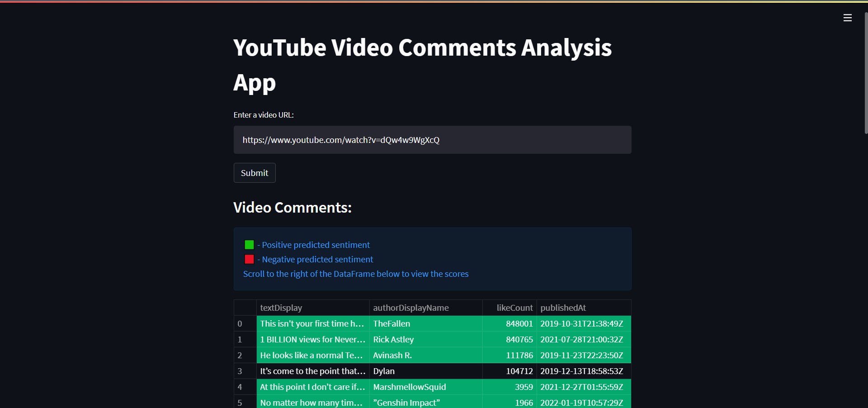868x408 pixels.
Task: Select cell 'This isn't your first time h…'
Action: [x=313, y=323]
